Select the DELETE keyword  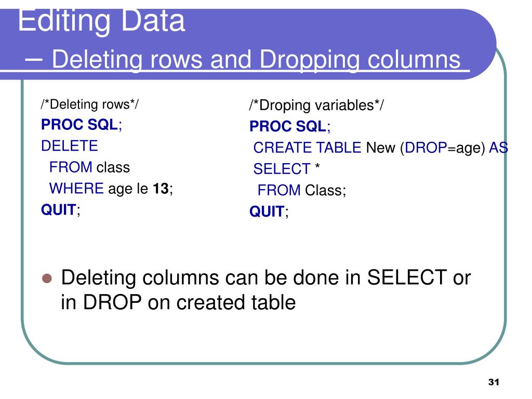[70, 146]
